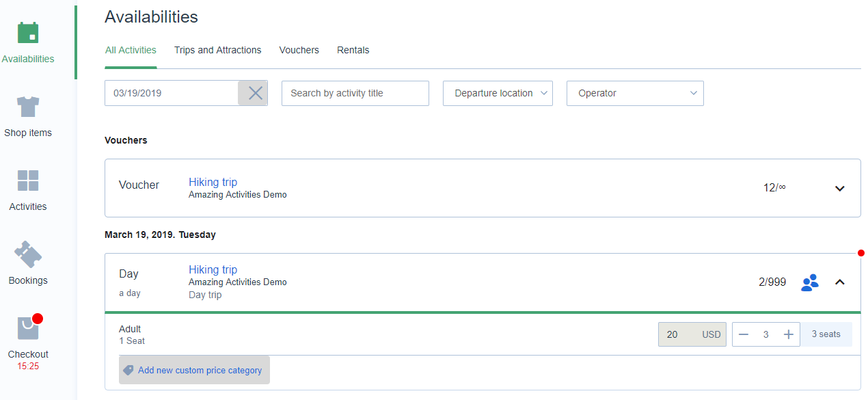This screenshot has width=868, height=400.
Task: Add new custom price category
Action: click(194, 370)
